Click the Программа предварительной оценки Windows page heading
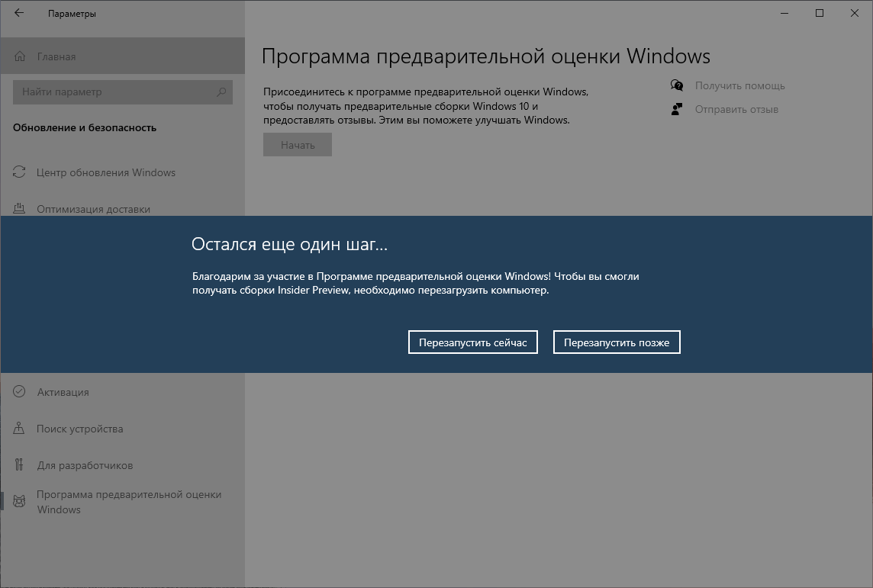The image size is (873, 588). click(486, 56)
